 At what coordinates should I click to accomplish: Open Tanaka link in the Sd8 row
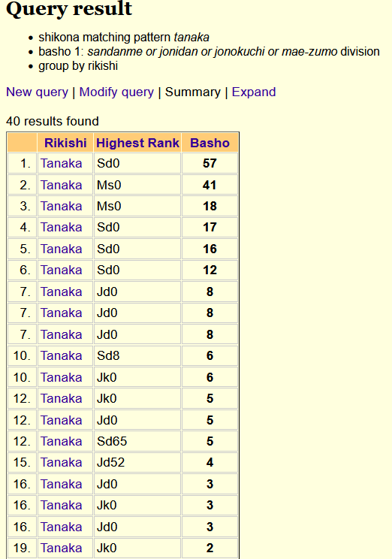coord(62,355)
